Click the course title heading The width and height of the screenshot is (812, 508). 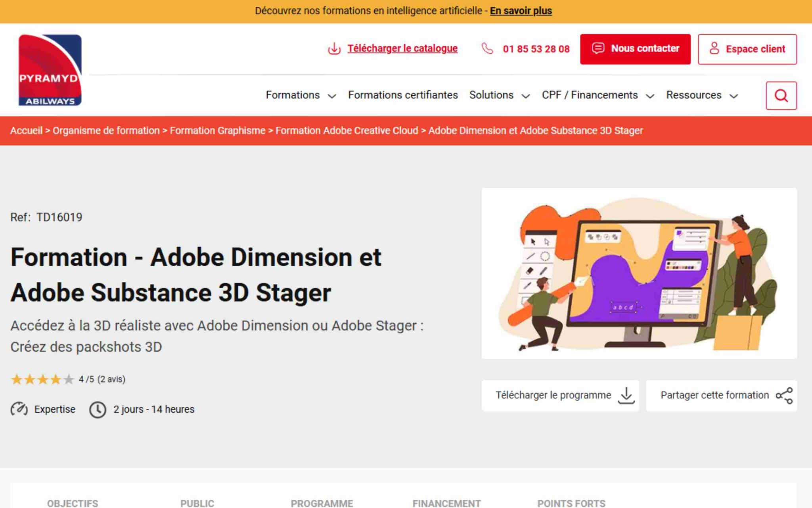[196, 275]
